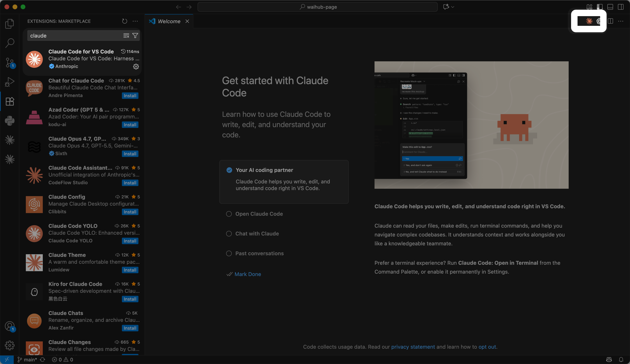This screenshot has height=364, width=630.
Task: Click the Mark Done link
Action: (247, 274)
